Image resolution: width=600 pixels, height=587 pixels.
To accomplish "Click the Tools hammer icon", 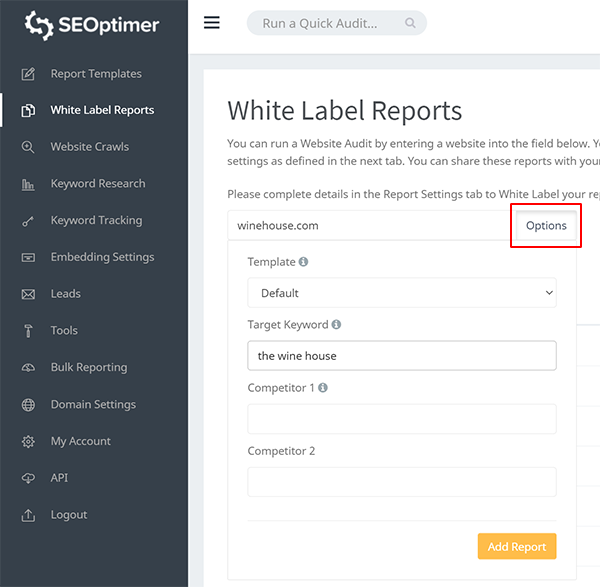I will (x=28, y=331).
